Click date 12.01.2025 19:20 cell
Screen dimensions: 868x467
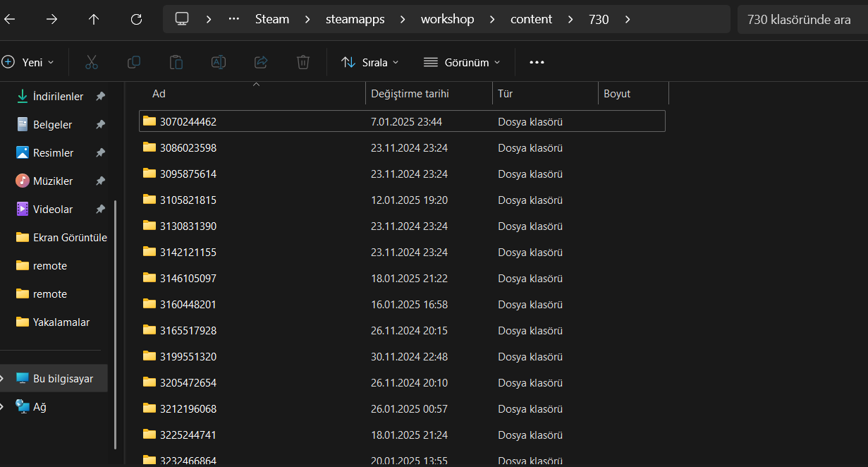[x=409, y=200]
